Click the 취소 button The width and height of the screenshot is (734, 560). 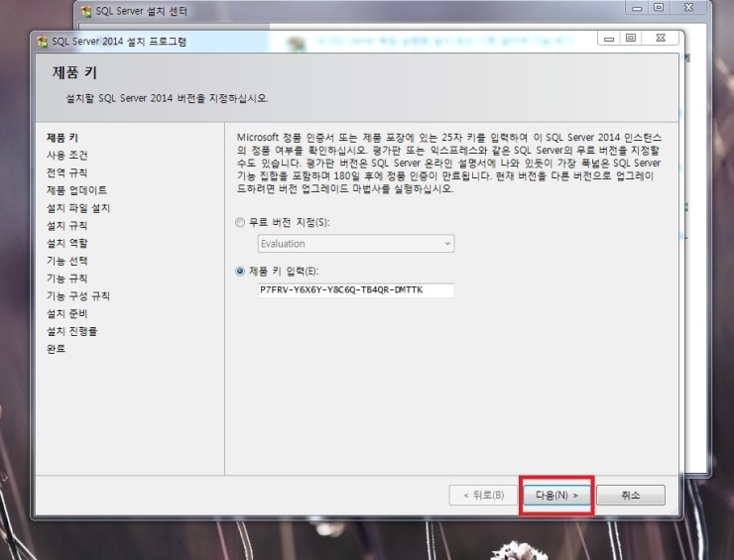click(x=631, y=495)
